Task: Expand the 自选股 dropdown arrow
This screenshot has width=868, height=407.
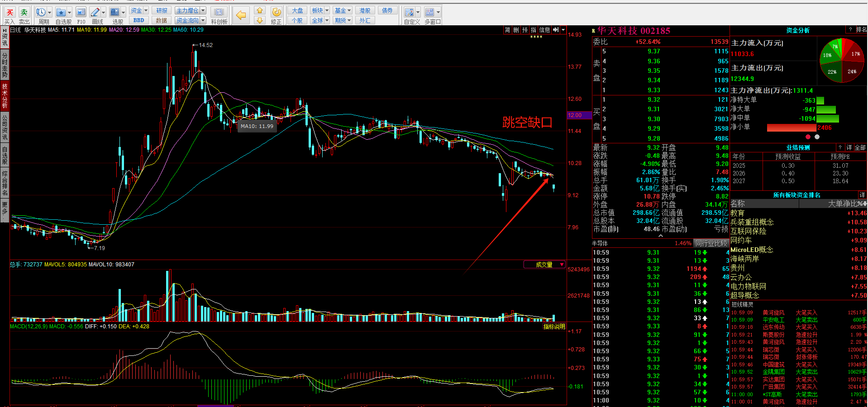Action: 69,12
